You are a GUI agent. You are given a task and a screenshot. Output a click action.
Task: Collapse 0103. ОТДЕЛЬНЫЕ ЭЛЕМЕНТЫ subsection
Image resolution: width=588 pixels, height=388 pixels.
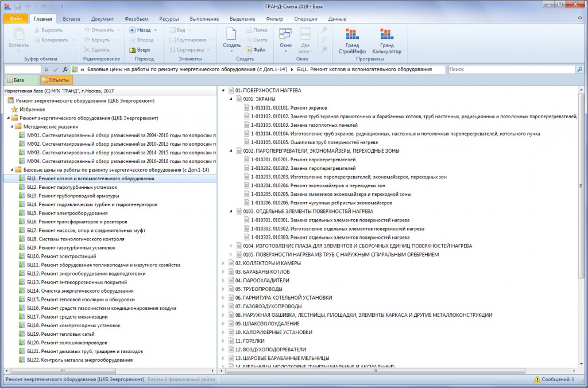point(231,211)
